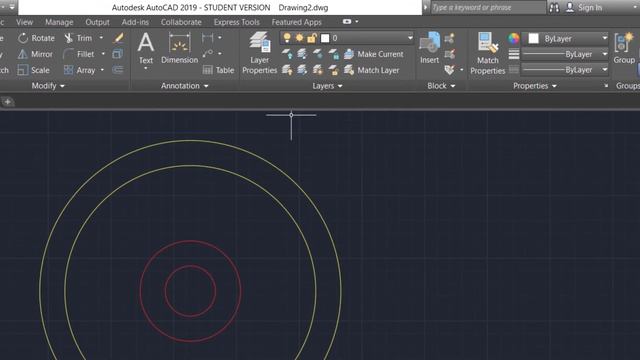Screen dimensions: 640x360
Task: Open the Fillet dropdown arrow
Action: (x=103, y=53)
